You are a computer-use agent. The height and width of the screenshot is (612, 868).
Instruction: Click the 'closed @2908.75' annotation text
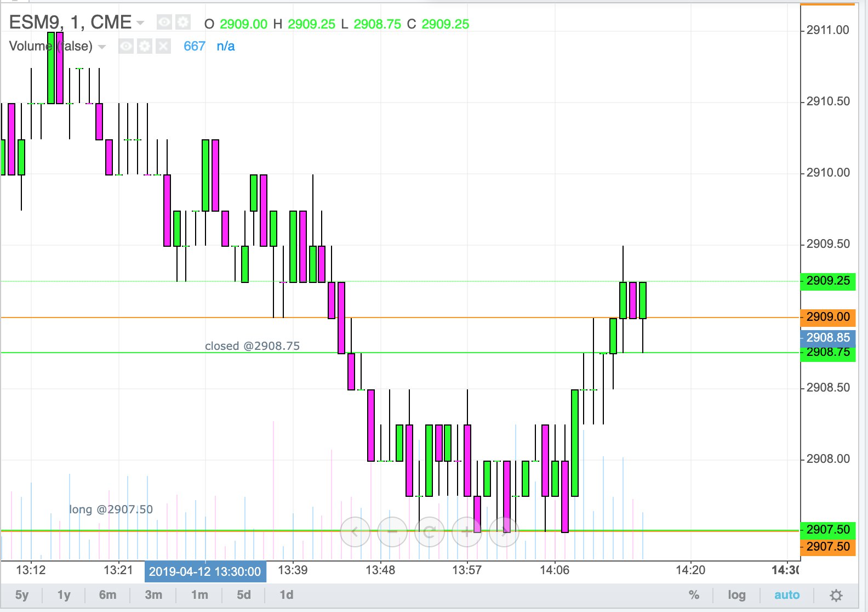[x=252, y=346]
